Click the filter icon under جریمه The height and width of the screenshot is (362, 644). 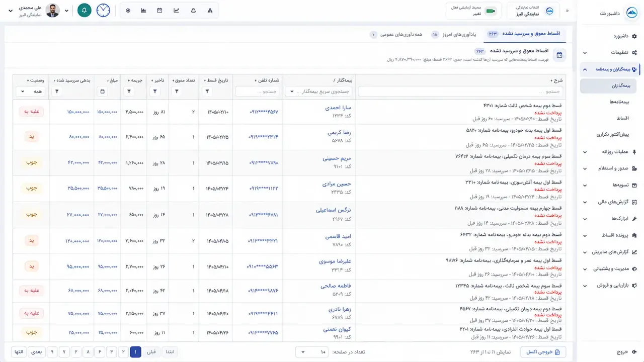point(129,92)
